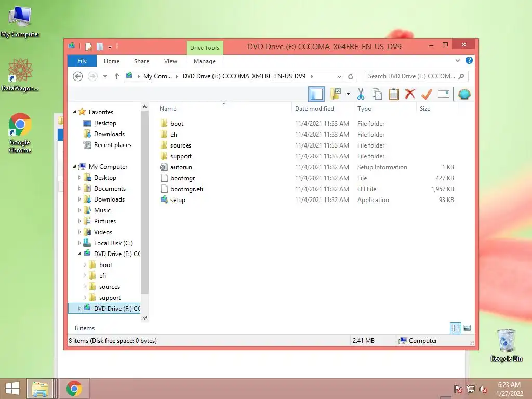Screen dimensions: 532x399
Task: Click the Properties quick access icon
Action: click(88, 46)
